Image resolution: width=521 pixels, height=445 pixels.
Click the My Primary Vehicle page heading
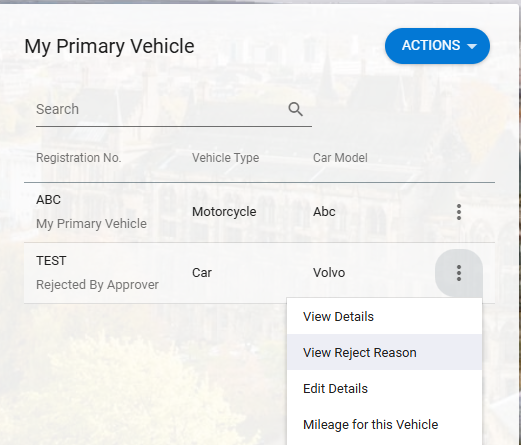pos(109,46)
